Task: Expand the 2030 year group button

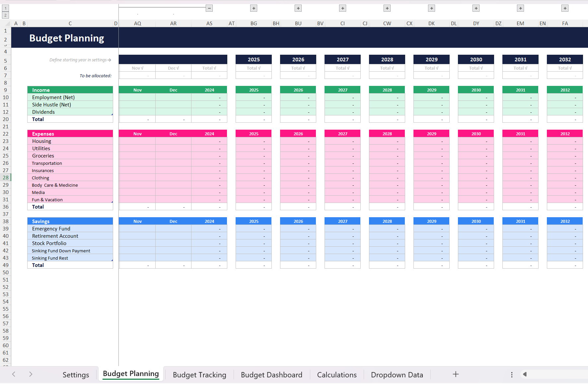Action: 476,8
